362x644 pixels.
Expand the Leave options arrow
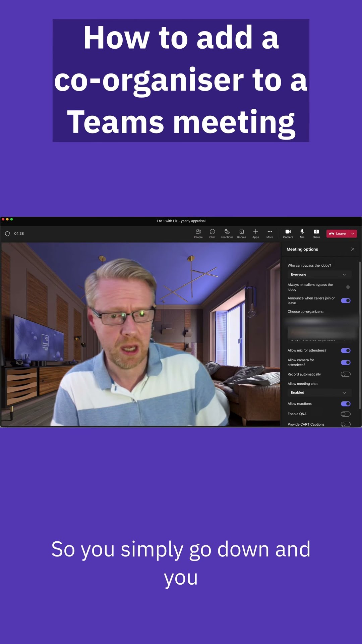(353, 233)
